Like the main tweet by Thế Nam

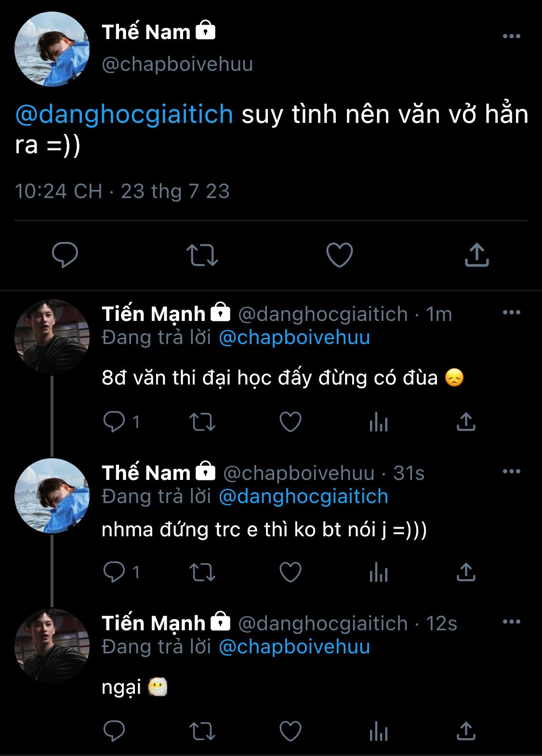tap(340, 255)
